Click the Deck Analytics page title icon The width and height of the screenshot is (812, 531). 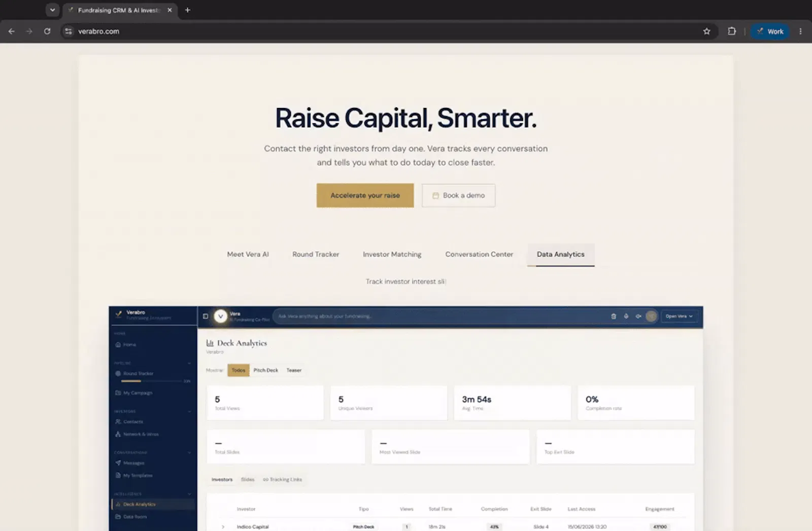[210, 343]
